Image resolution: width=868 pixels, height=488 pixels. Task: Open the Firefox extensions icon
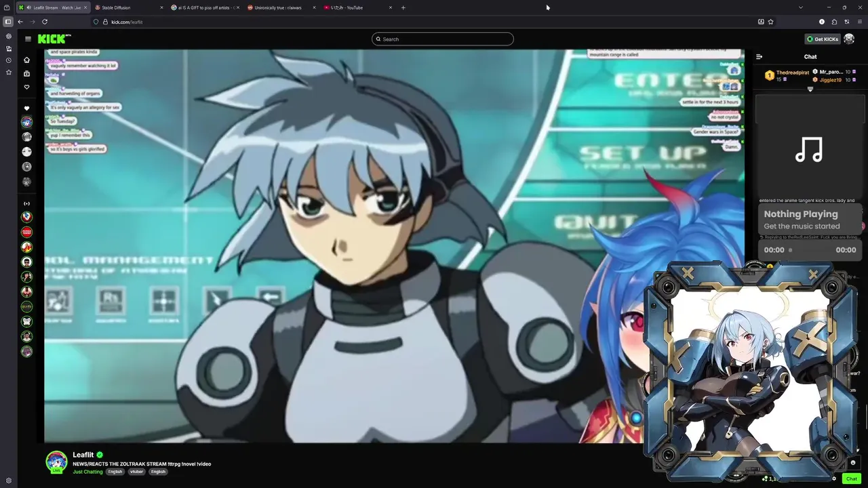point(834,22)
